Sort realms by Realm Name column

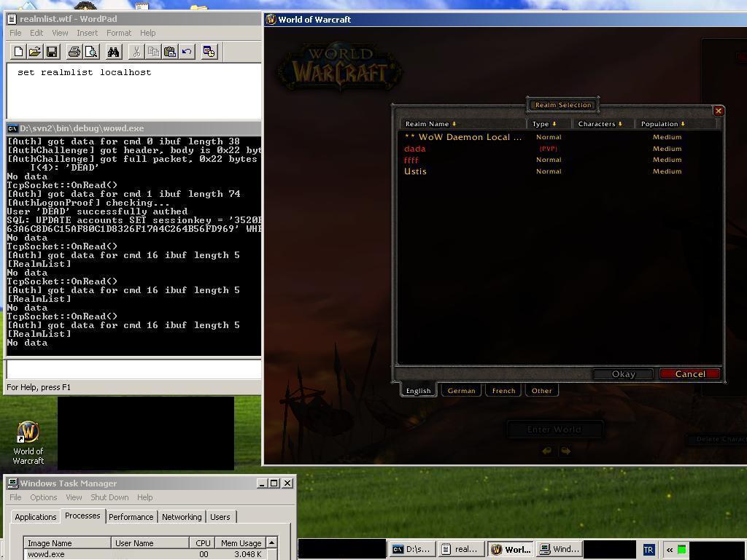pyautogui.click(x=462, y=124)
